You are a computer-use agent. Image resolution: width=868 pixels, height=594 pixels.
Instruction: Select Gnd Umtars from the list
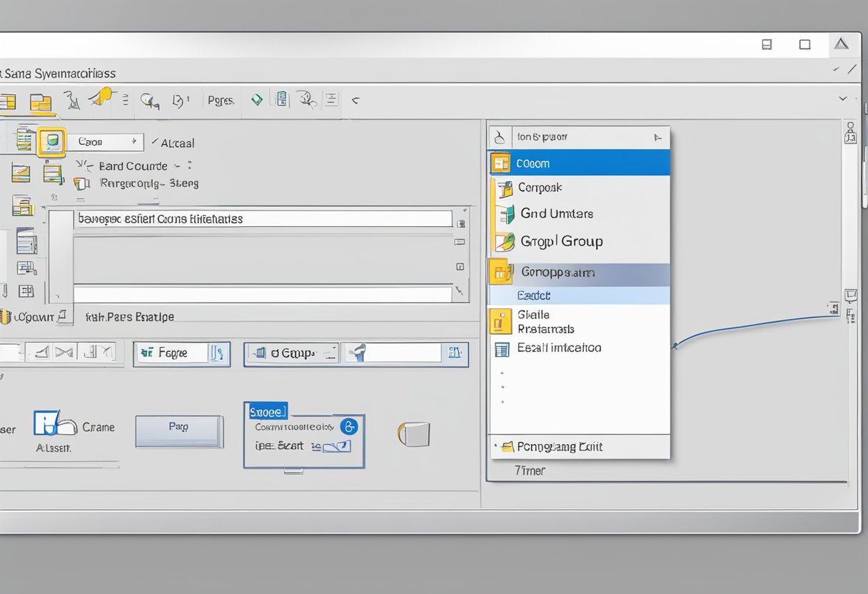point(556,213)
